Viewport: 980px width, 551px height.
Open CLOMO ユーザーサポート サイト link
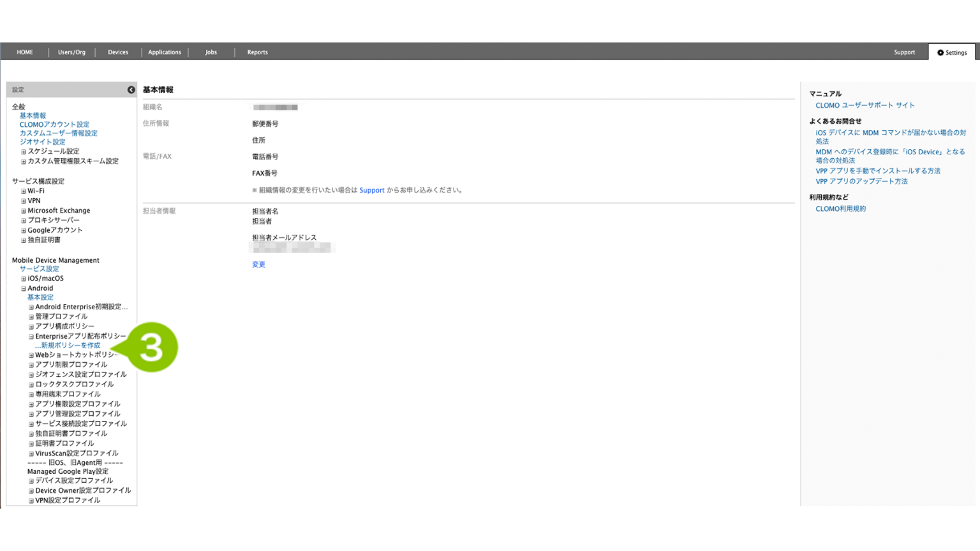tap(865, 105)
